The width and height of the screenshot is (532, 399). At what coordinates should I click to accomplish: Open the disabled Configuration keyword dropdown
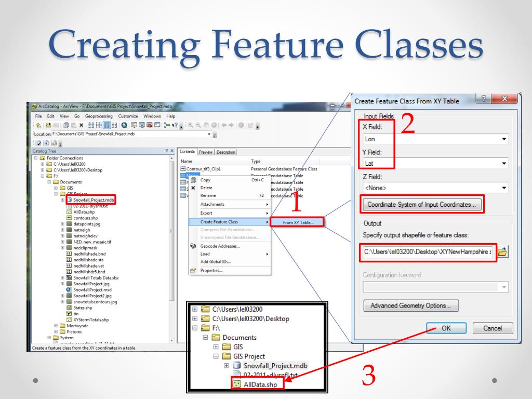504,287
